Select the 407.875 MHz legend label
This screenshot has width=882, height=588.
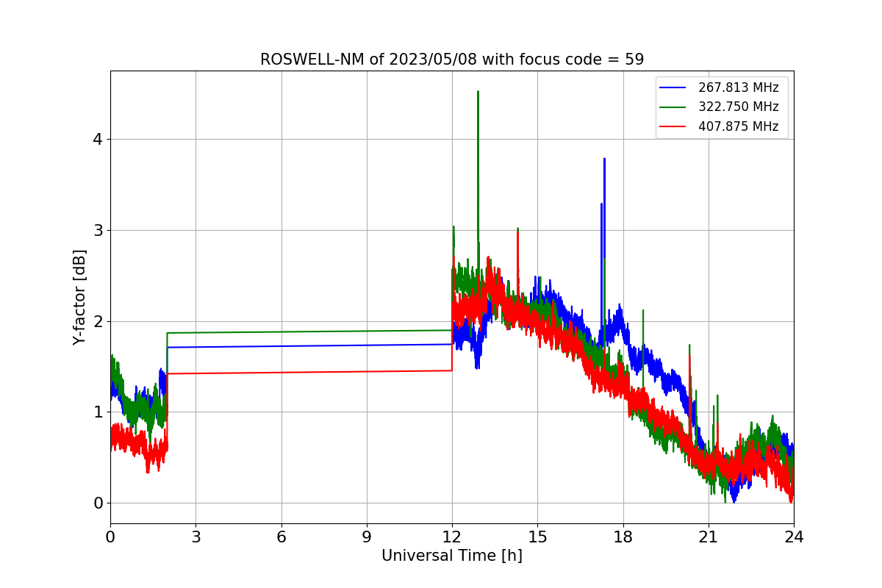[x=738, y=126]
